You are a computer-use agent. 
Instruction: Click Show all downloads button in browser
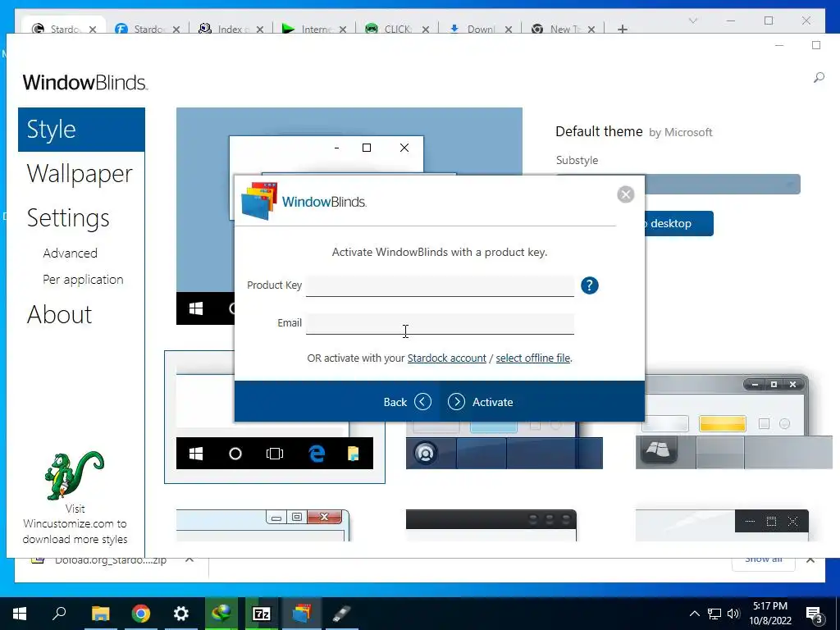pos(764,560)
